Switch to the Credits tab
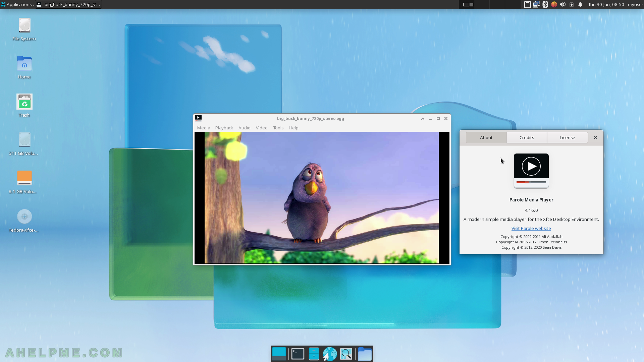 [527, 137]
